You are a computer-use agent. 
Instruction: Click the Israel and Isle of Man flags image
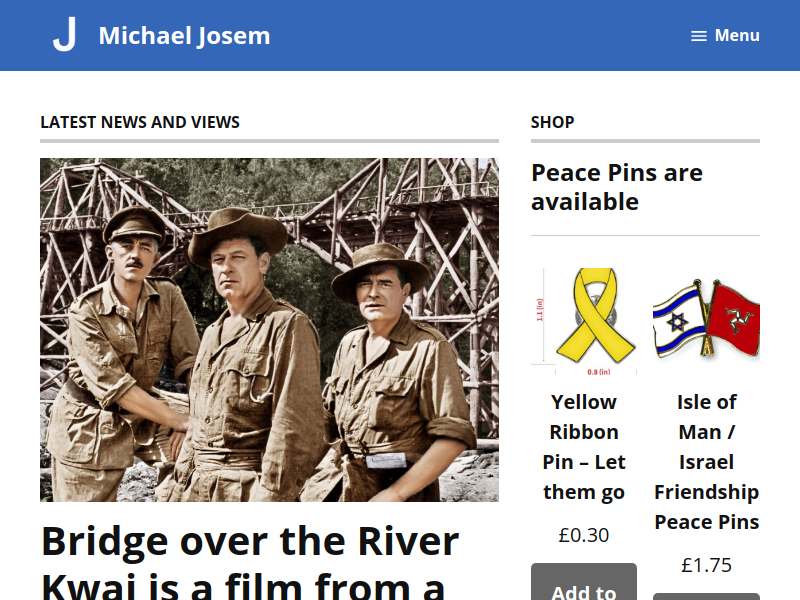(x=707, y=319)
